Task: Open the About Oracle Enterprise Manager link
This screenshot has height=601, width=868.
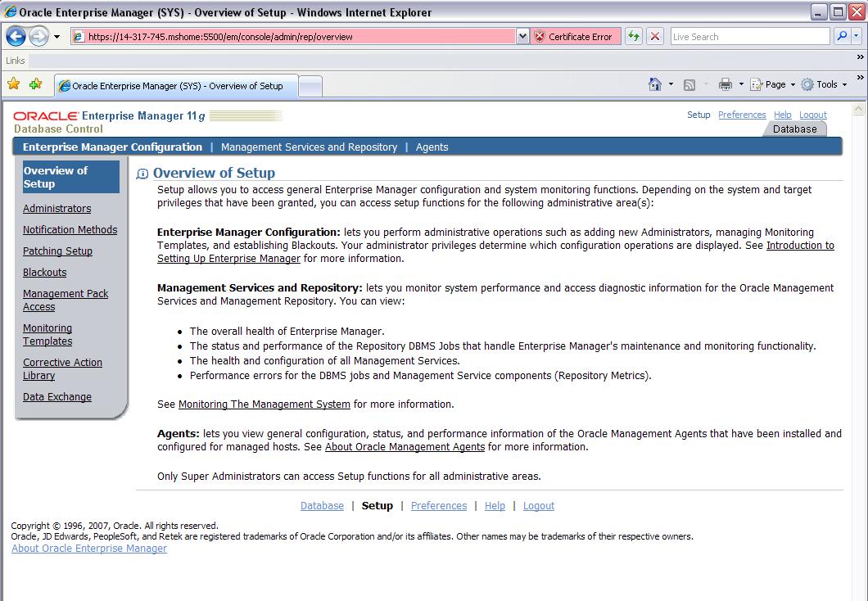Action: 89,549
